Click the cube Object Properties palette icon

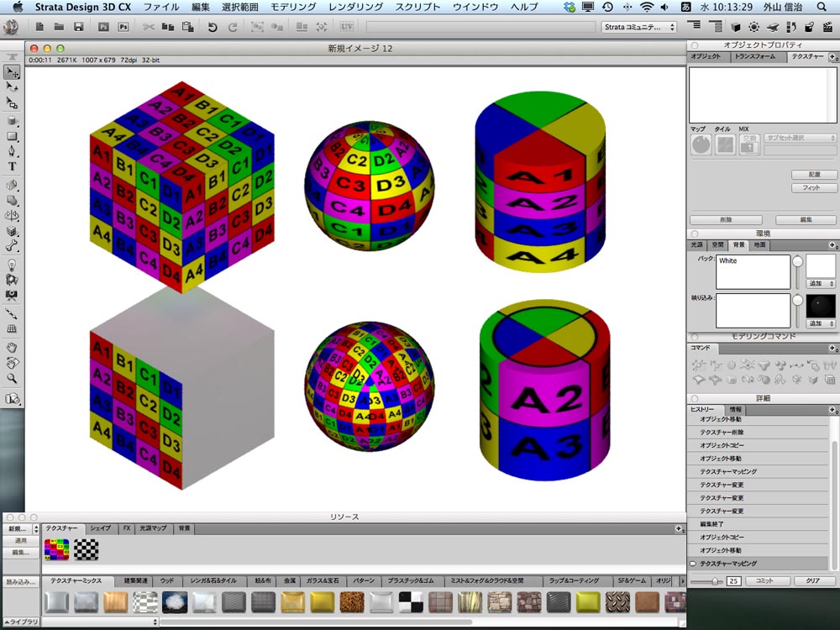[736, 27]
